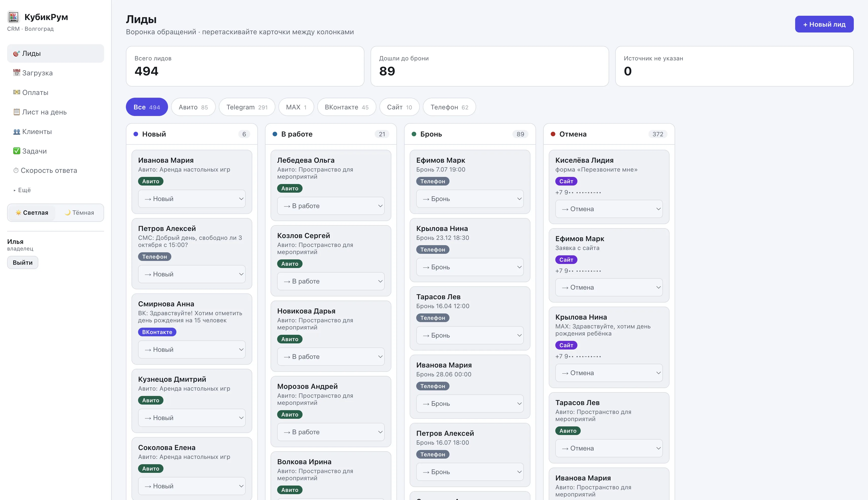Screen dimensions: 868x500
Task: Click the checkmark icon beside Задачи
Action: coord(16,151)
